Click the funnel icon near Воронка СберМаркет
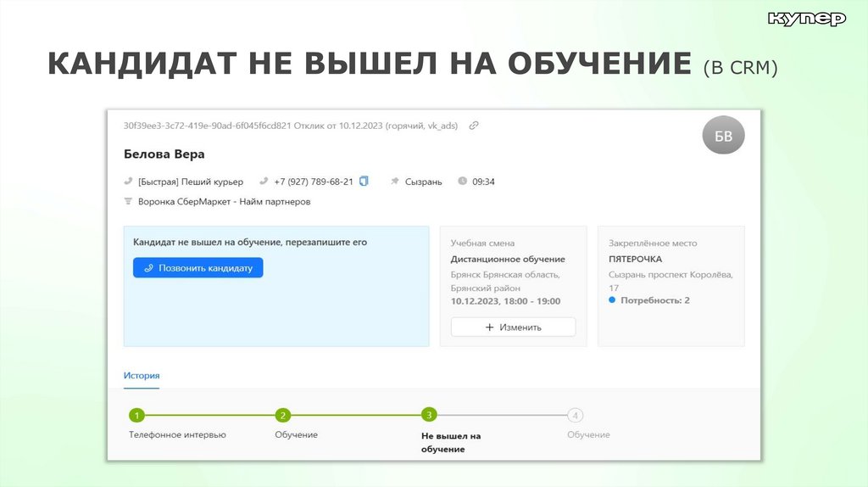Image resolution: width=868 pixels, height=487 pixels. pyautogui.click(x=129, y=201)
